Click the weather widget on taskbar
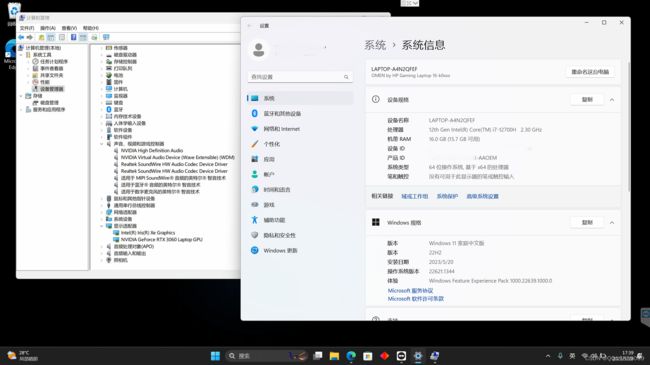The width and height of the screenshot is (650, 365). pyautogui.click(x=23, y=356)
